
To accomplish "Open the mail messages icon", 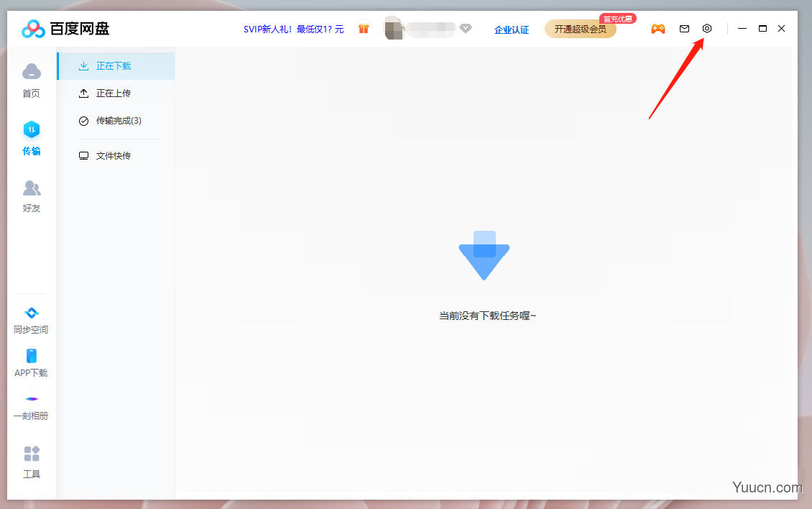I will coord(684,29).
